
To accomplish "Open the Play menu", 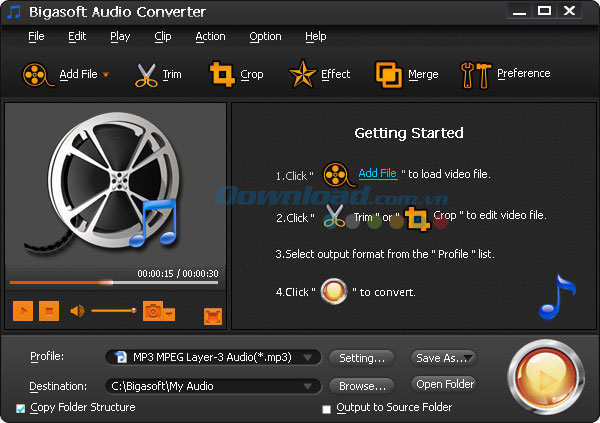I will point(120,36).
